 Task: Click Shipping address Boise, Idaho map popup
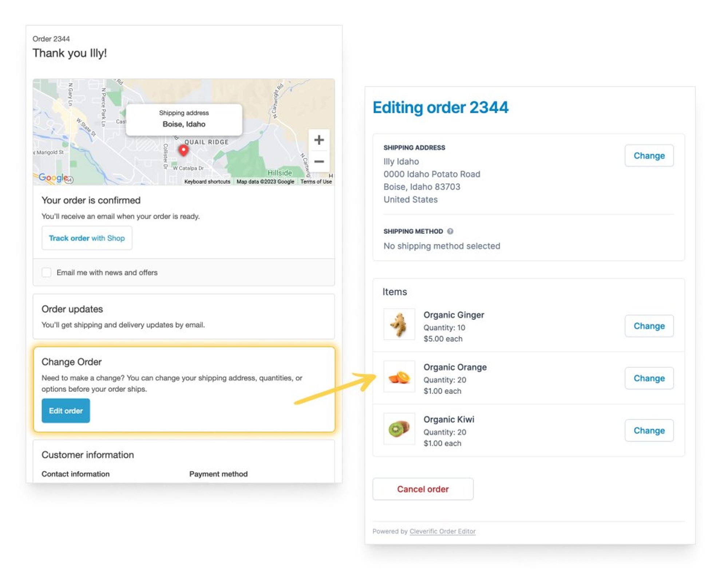click(184, 119)
